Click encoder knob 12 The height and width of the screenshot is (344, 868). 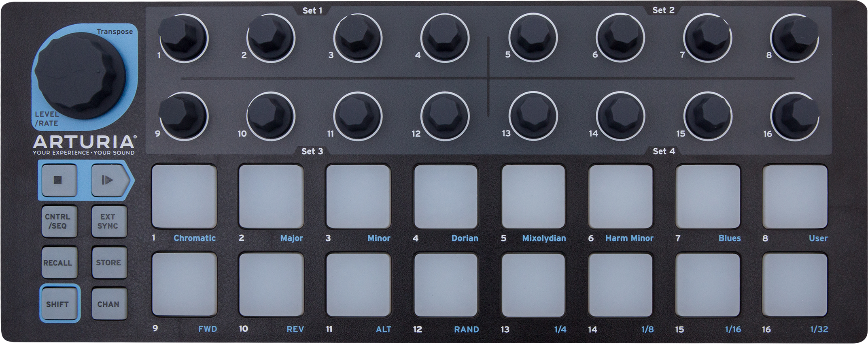click(x=445, y=116)
